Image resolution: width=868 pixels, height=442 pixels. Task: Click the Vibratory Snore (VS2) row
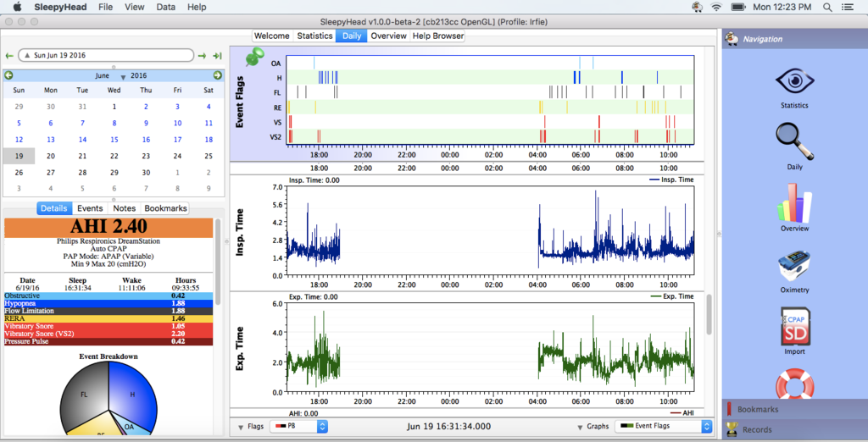click(x=108, y=334)
